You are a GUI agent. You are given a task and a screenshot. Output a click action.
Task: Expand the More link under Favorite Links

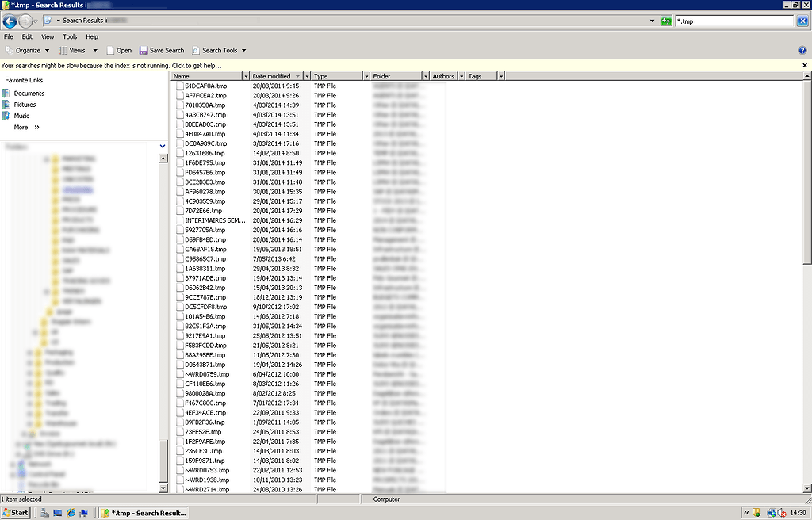[x=21, y=127]
